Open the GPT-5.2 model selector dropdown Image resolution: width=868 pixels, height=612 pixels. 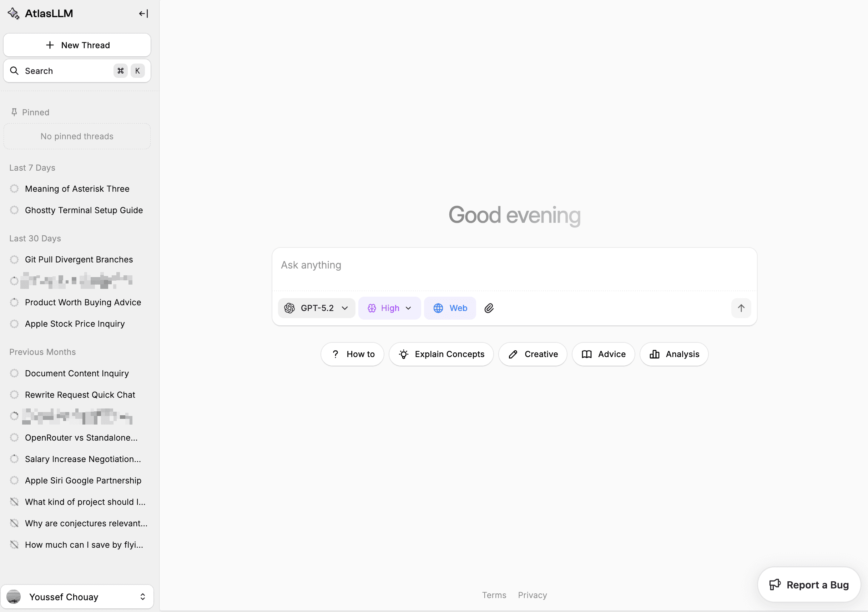coord(316,308)
